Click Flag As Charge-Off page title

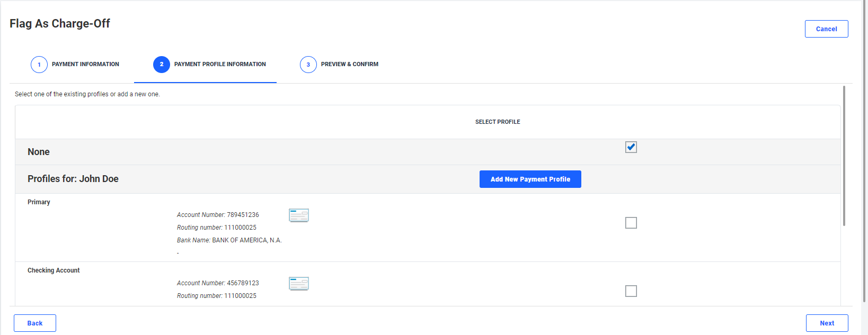[x=60, y=23]
